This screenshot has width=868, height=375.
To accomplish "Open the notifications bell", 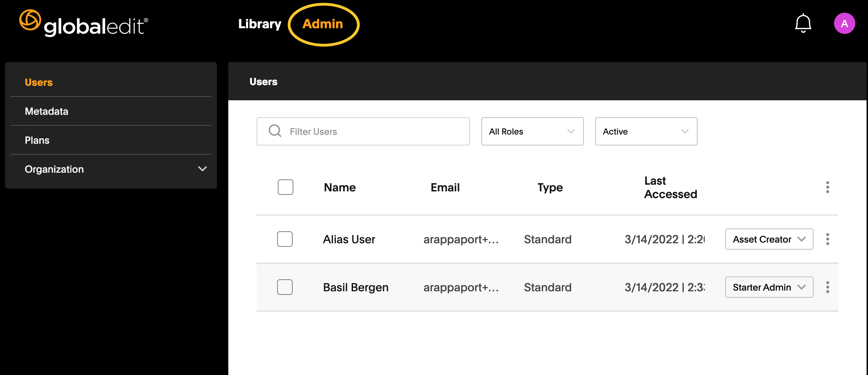I will click(x=803, y=23).
